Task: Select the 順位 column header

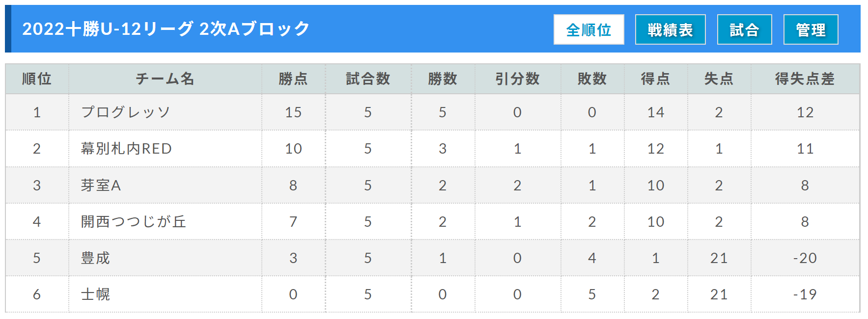Action: point(37,79)
